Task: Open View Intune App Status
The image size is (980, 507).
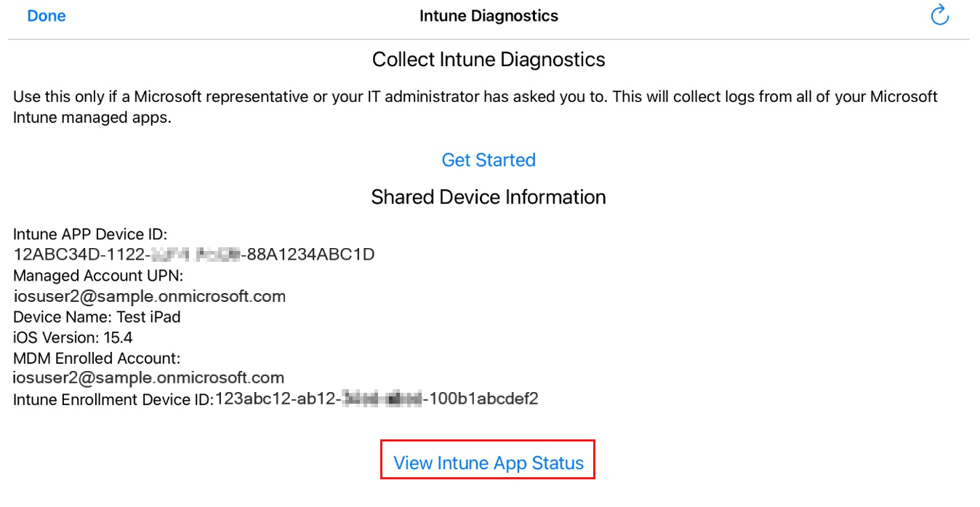Action: coord(489,463)
